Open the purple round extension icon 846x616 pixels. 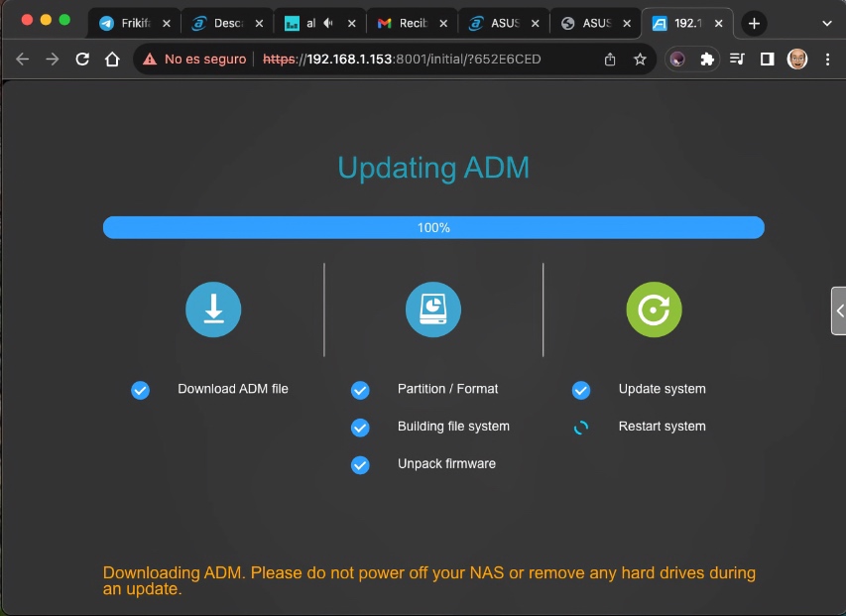677,59
